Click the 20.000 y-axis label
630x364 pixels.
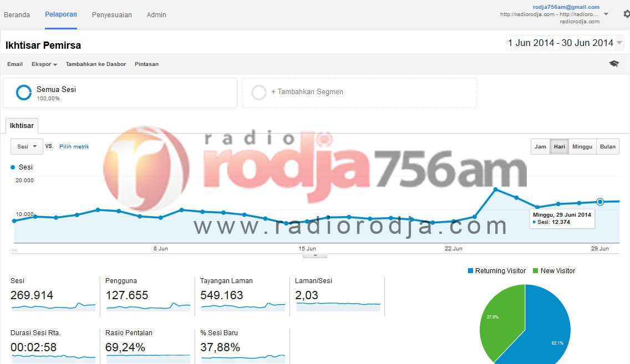(24, 180)
